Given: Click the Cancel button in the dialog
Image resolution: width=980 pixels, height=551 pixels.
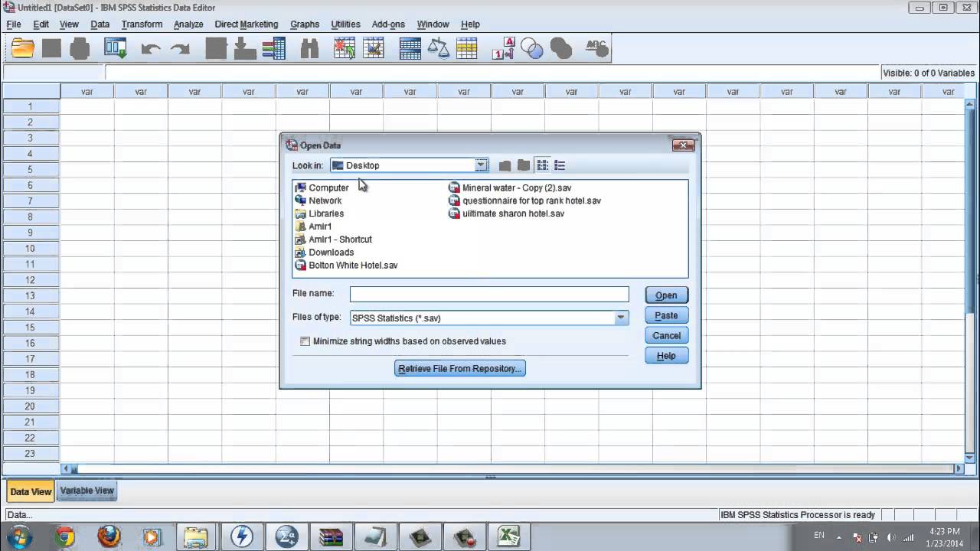Looking at the screenshot, I should click(666, 335).
